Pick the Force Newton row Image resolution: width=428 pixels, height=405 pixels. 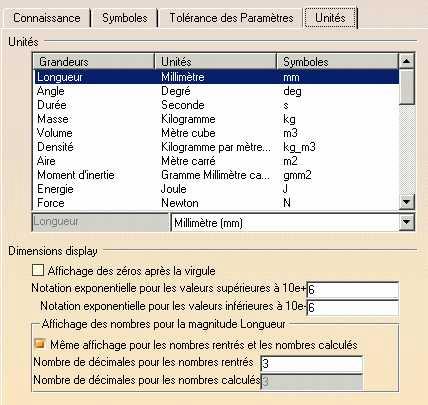217,203
